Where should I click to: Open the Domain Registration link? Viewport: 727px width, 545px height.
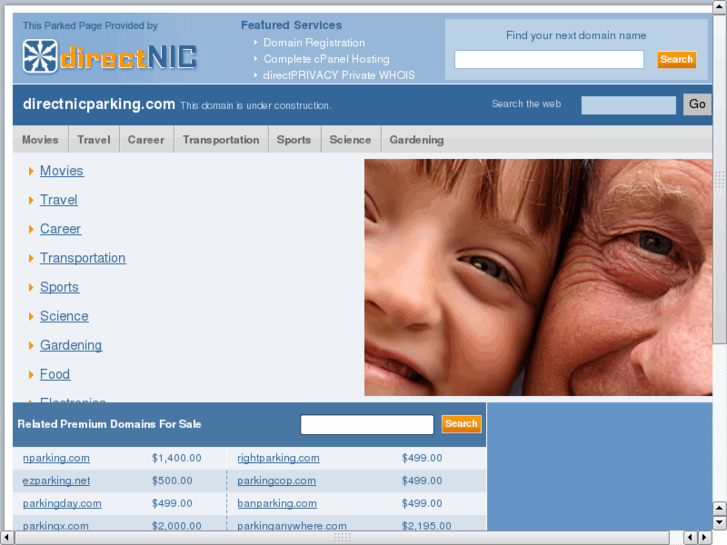tap(314, 43)
